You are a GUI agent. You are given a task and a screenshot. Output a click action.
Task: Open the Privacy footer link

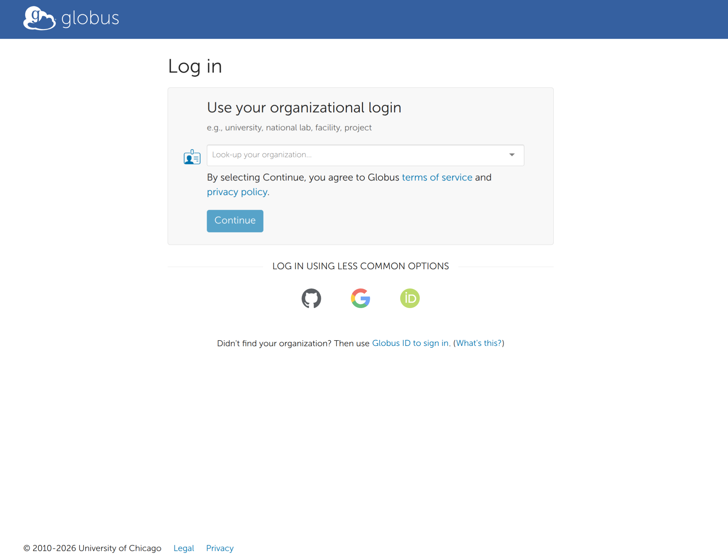220,548
